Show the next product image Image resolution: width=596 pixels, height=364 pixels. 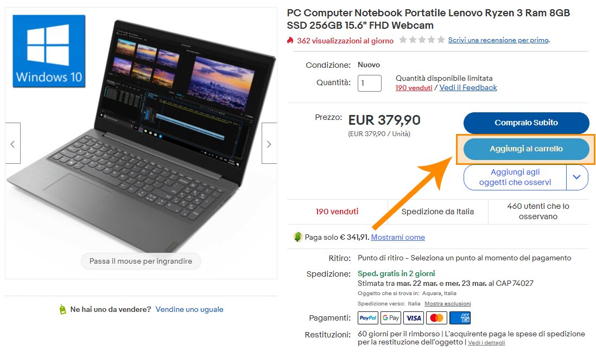(269, 143)
